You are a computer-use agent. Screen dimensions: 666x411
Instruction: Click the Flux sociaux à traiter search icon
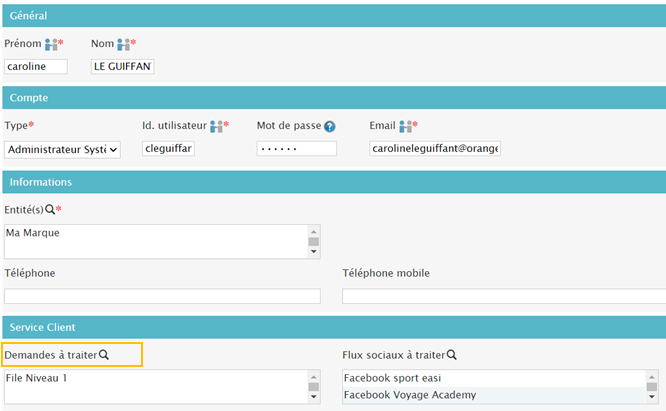coord(451,355)
